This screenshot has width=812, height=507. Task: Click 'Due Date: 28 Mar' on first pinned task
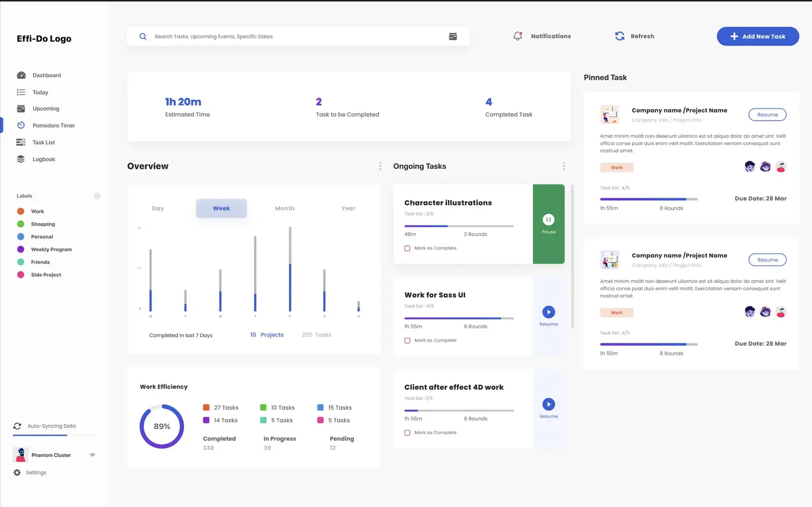click(x=760, y=198)
